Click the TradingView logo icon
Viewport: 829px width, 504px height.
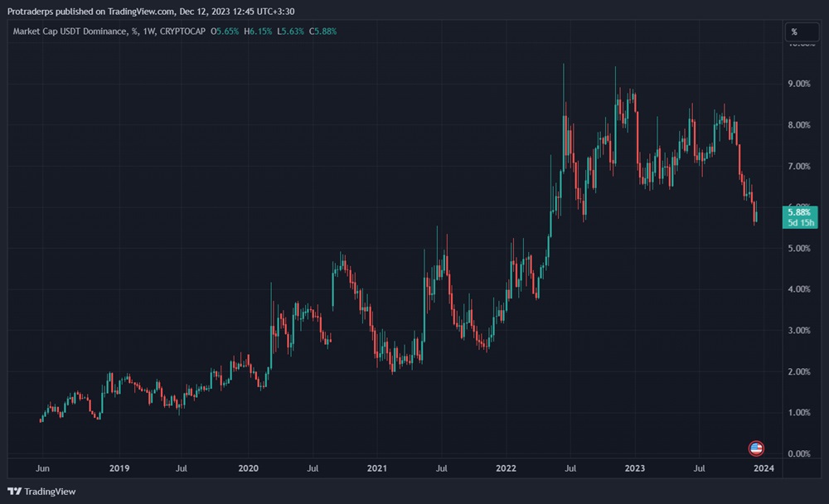[x=14, y=491]
